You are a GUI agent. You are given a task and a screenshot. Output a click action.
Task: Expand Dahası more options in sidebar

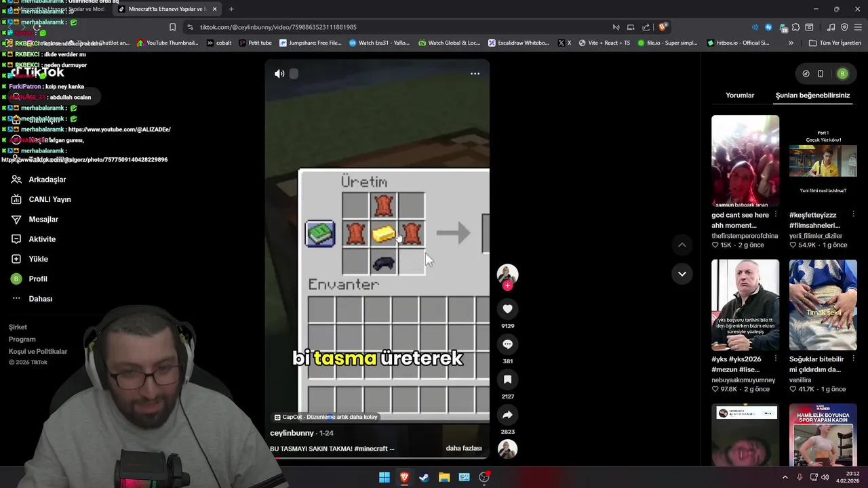(x=32, y=299)
